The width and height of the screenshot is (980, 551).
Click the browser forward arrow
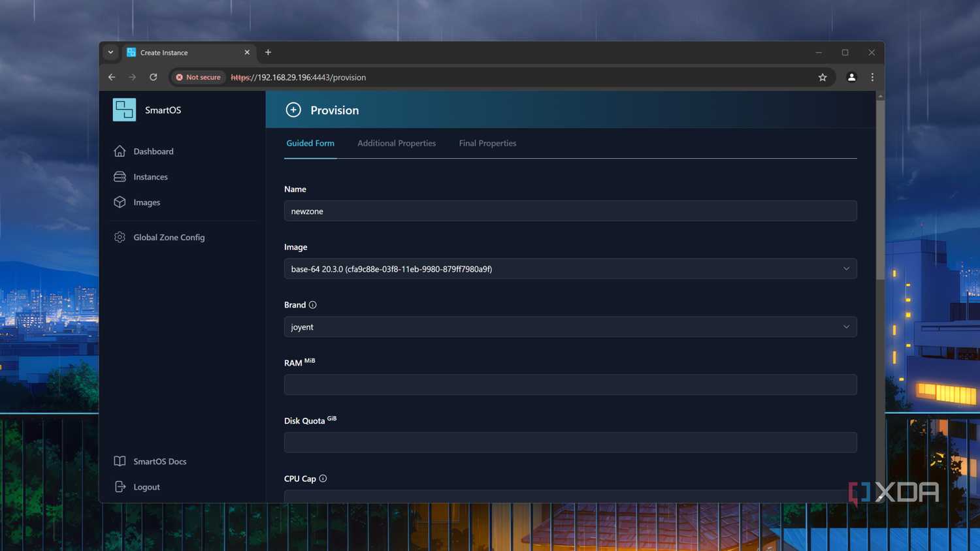click(133, 77)
